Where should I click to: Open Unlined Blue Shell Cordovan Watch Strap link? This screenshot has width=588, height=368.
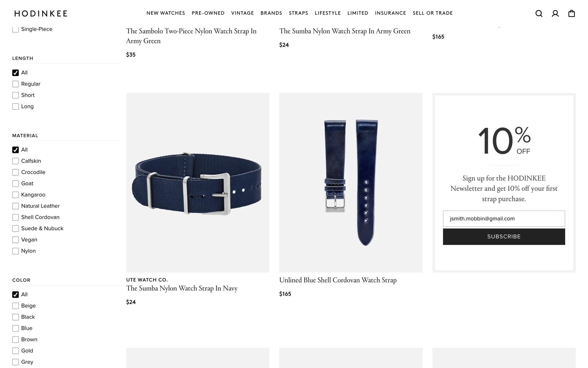click(338, 280)
